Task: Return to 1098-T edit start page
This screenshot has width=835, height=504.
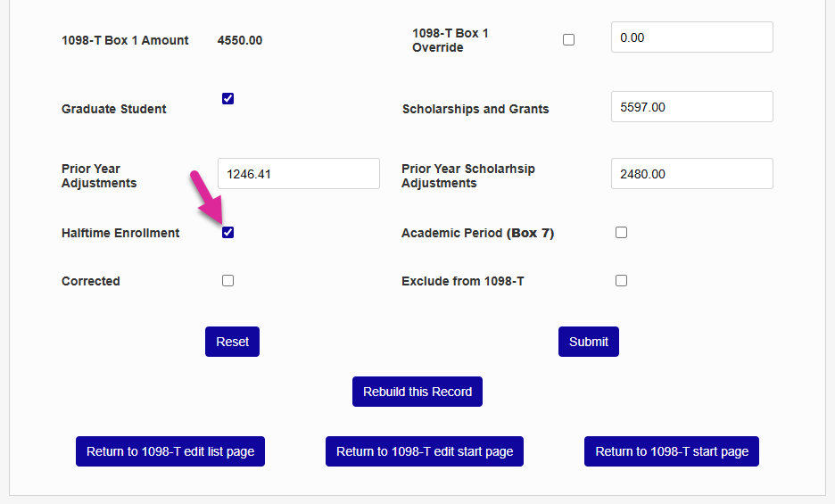Action: (425, 451)
